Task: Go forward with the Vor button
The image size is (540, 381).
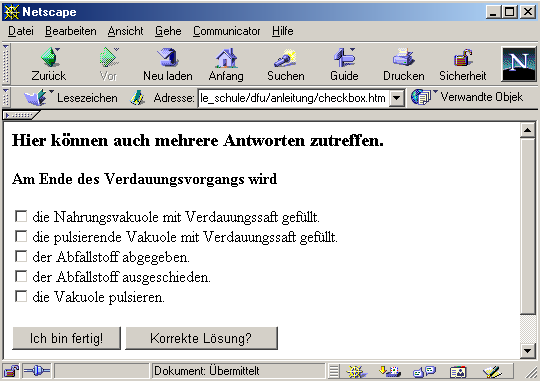Action: click(109, 65)
